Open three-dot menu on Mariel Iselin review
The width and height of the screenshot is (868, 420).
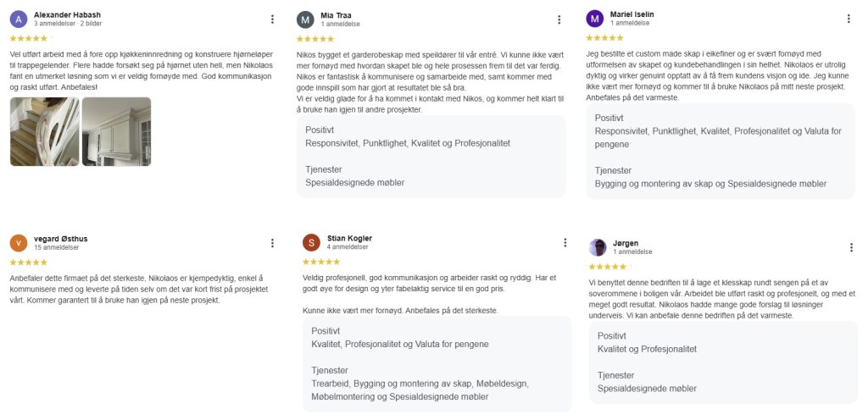pyautogui.click(x=849, y=19)
